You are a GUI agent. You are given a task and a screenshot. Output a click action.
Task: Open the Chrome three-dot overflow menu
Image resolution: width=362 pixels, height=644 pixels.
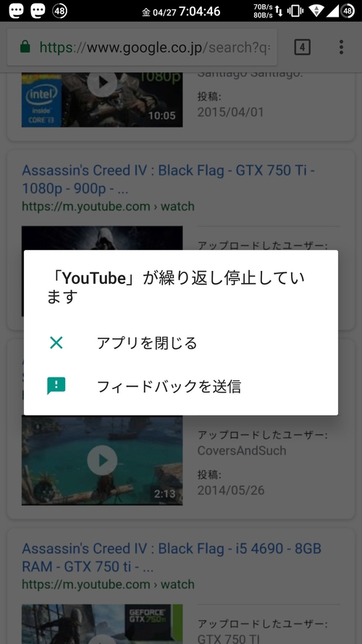[341, 47]
